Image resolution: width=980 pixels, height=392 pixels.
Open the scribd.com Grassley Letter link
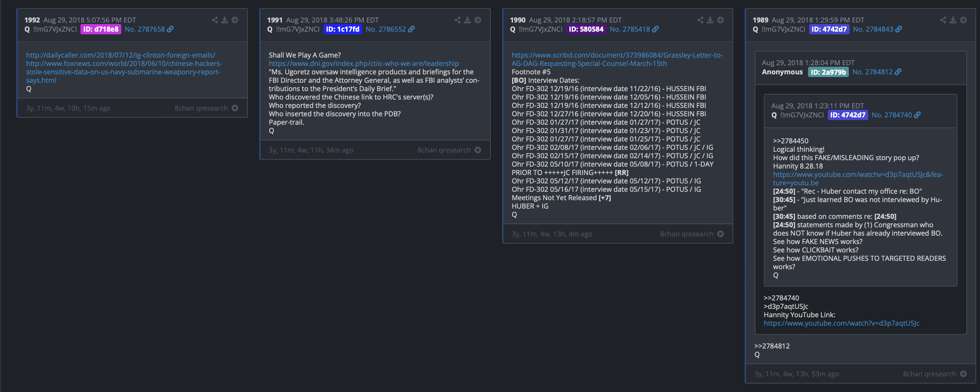[x=617, y=59]
